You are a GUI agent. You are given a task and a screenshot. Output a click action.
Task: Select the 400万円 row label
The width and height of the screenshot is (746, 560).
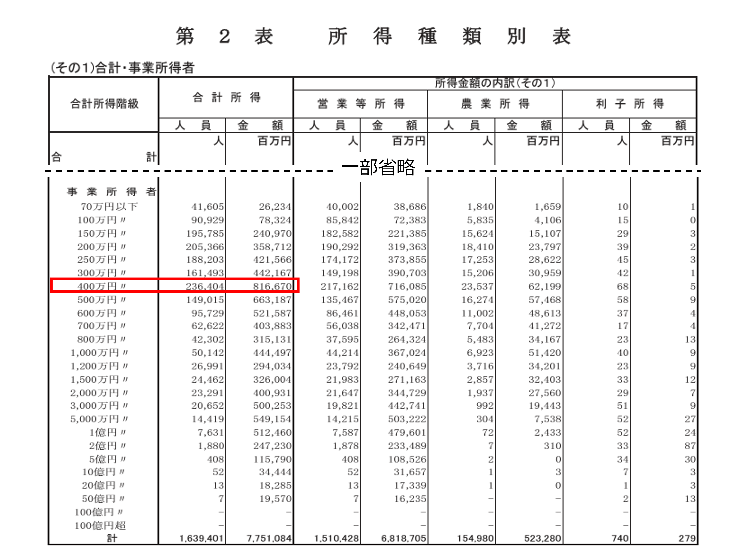(x=102, y=286)
